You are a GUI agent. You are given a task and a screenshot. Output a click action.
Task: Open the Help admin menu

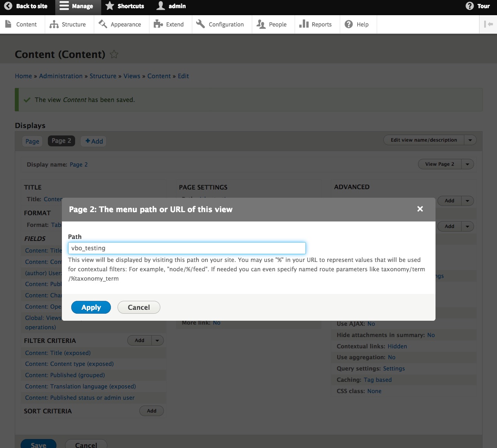(357, 24)
